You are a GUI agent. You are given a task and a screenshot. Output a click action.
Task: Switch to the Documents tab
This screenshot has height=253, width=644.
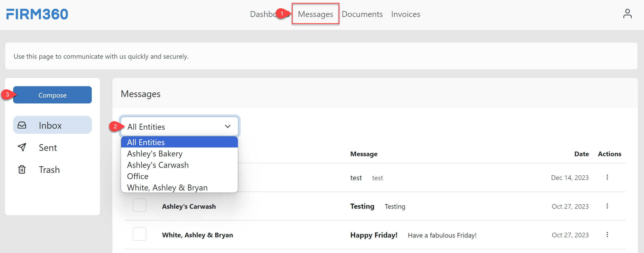click(x=362, y=14)
